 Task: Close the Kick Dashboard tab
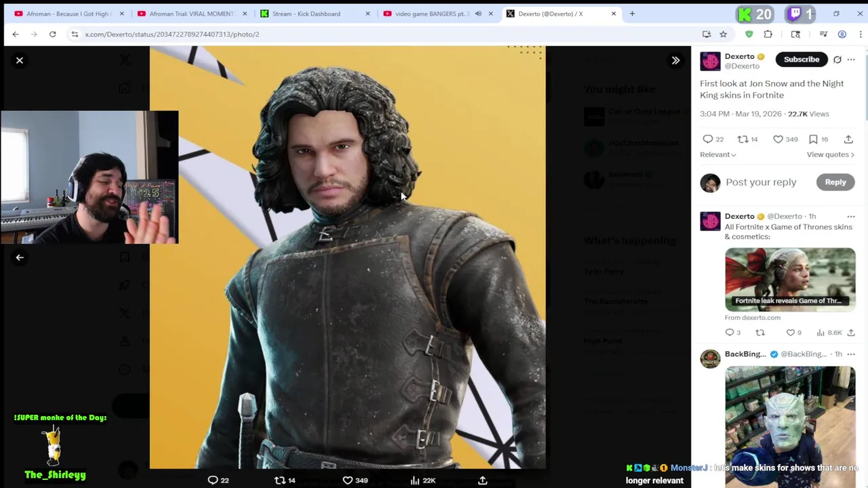pyautogui.click(x=368, y=14)
